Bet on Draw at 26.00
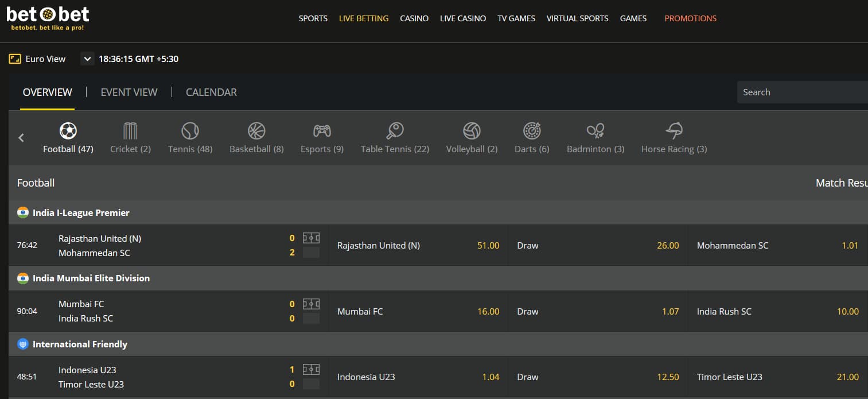This screenshot has height=399, width=868. [x=598, y=245]
